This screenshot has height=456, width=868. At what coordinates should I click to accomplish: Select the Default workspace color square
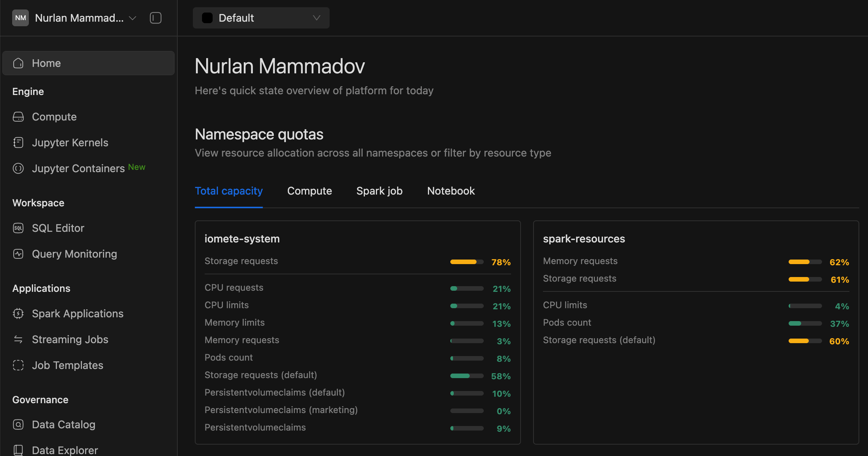point(207,17)
